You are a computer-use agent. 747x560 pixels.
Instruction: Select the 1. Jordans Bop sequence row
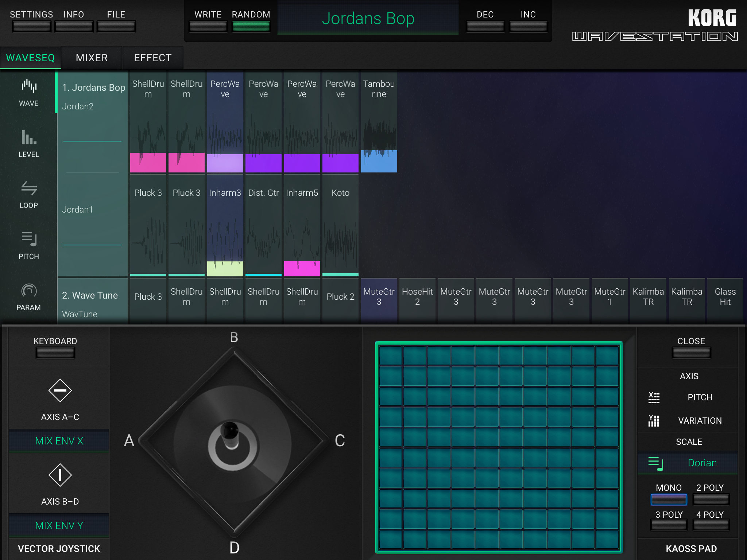click(94, 87)
